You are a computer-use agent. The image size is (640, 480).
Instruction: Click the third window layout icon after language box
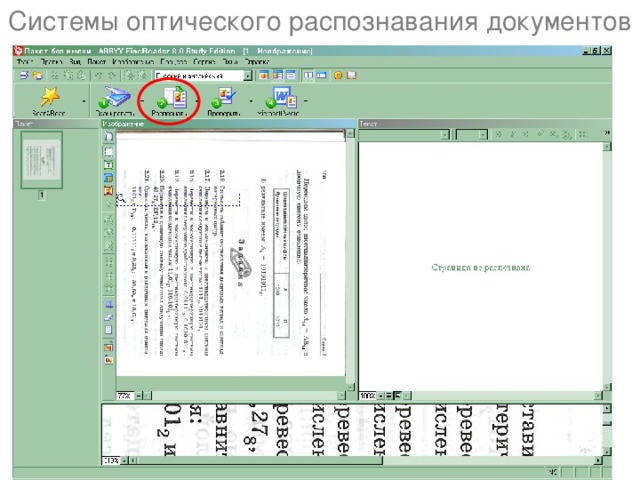click(291, 76)
